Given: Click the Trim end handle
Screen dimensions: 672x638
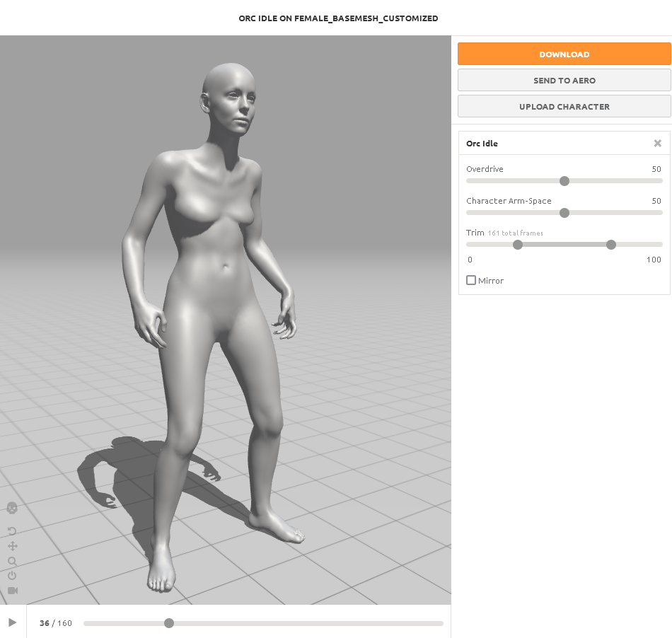Looking at the screenshot, I should (x=611, y=245).
